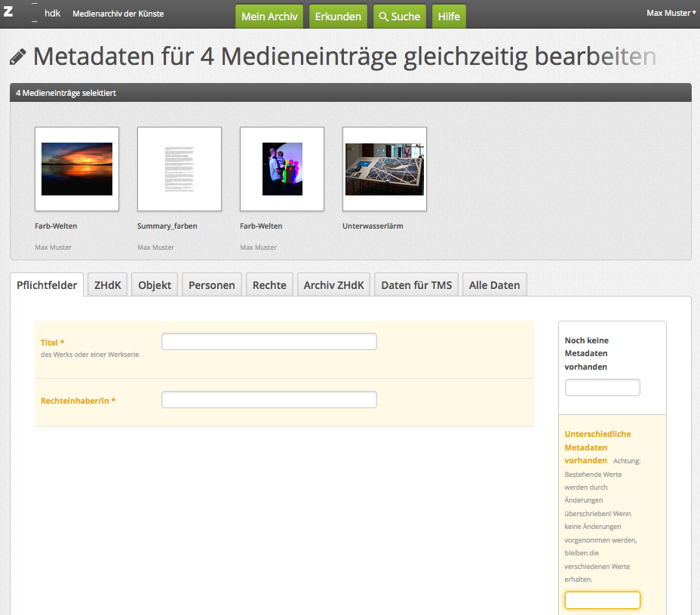Click the pencil edit icon beside heading
This screenshot has height=615, width=700.
click(x=18, y=57)
